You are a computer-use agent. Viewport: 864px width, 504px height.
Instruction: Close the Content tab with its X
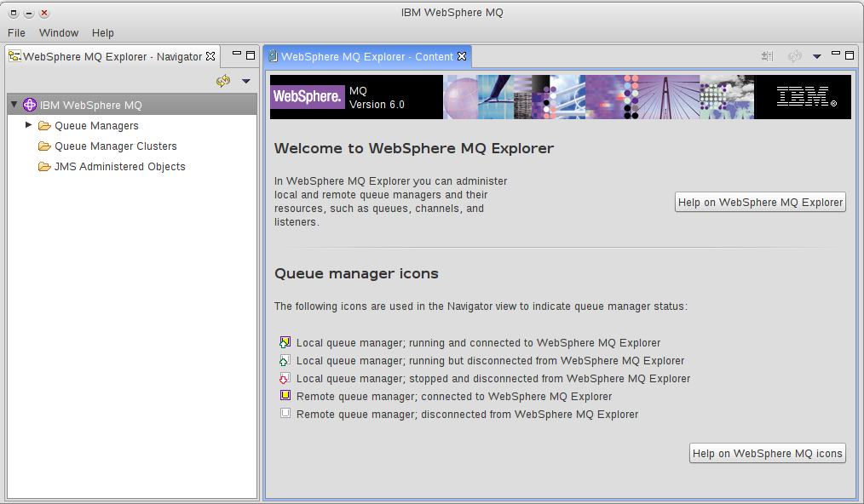tap(462, 56)
